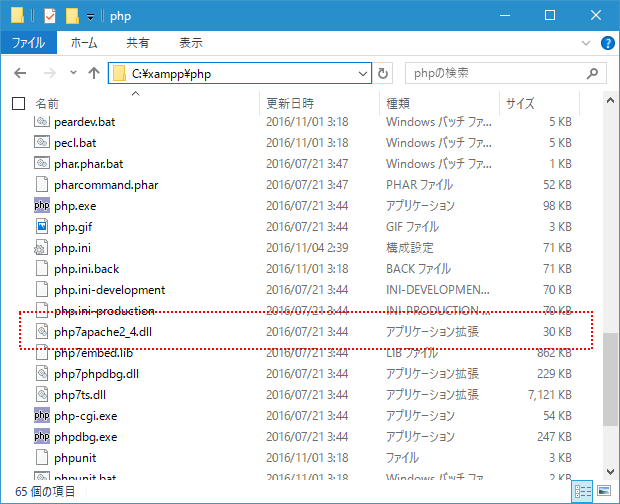
Task: Select the pharcommand.phar file icon
Action: click(x=42, y=184)
